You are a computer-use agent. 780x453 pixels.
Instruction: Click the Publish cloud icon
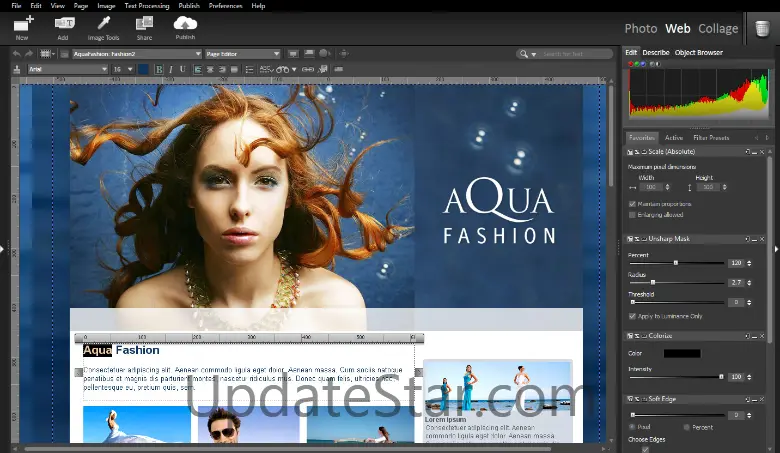185,23
